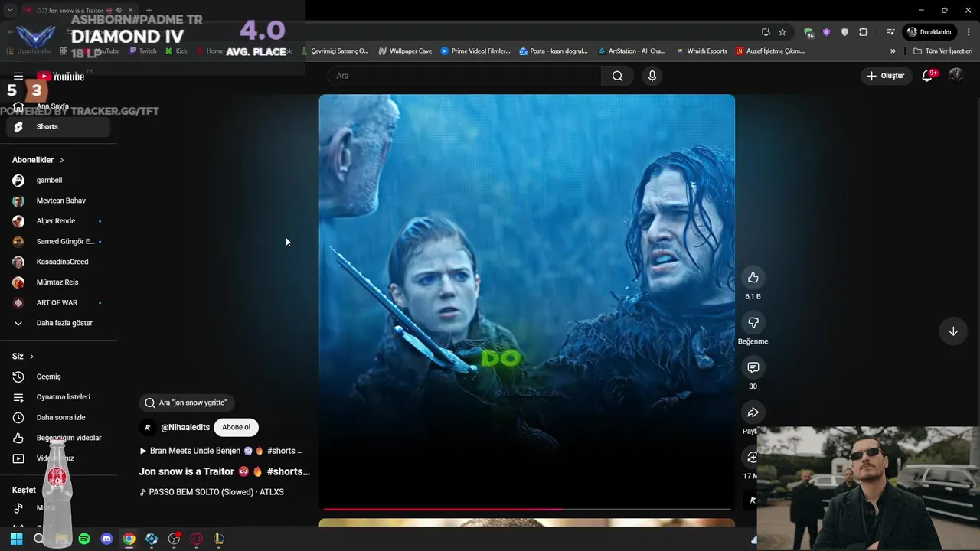Open the Kick bookmark
Viewport: 980px width, 551px height.
click(176, 51)
